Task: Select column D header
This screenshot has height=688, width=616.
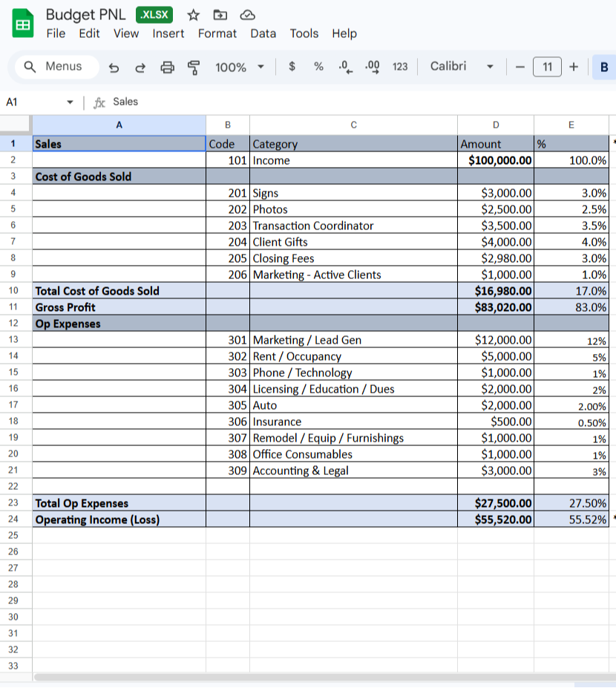Action: click(496, 125)
